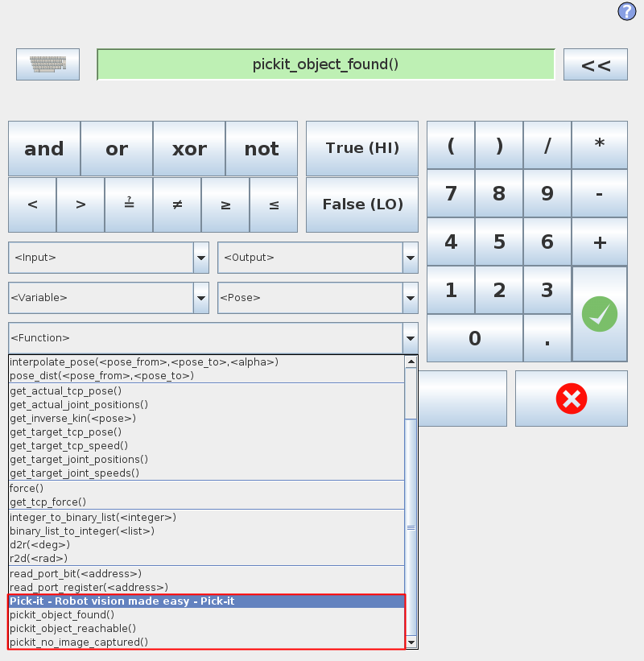Click the red X cancel button
This screenshot has width=644, height=661.
[571, 399]
